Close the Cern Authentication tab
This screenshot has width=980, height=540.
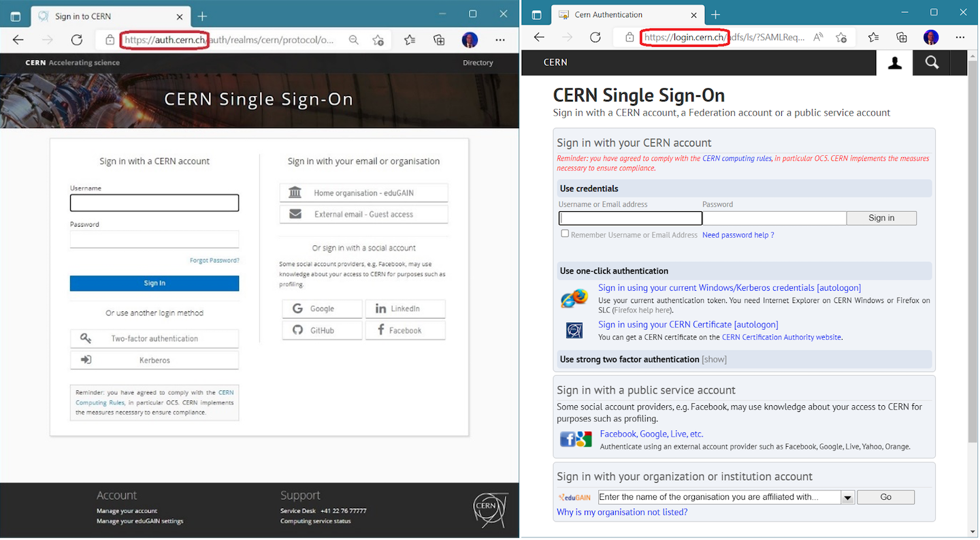pos(694,15)
